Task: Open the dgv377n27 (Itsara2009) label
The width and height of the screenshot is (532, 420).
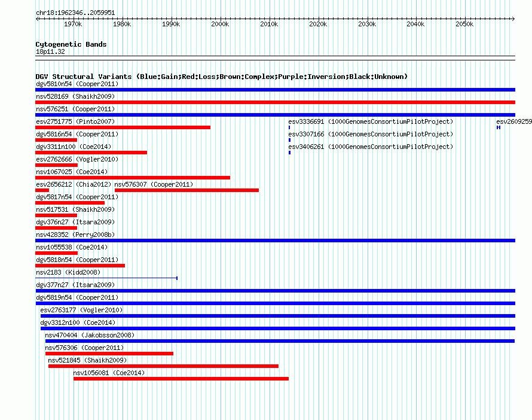Action: point(75,285)
